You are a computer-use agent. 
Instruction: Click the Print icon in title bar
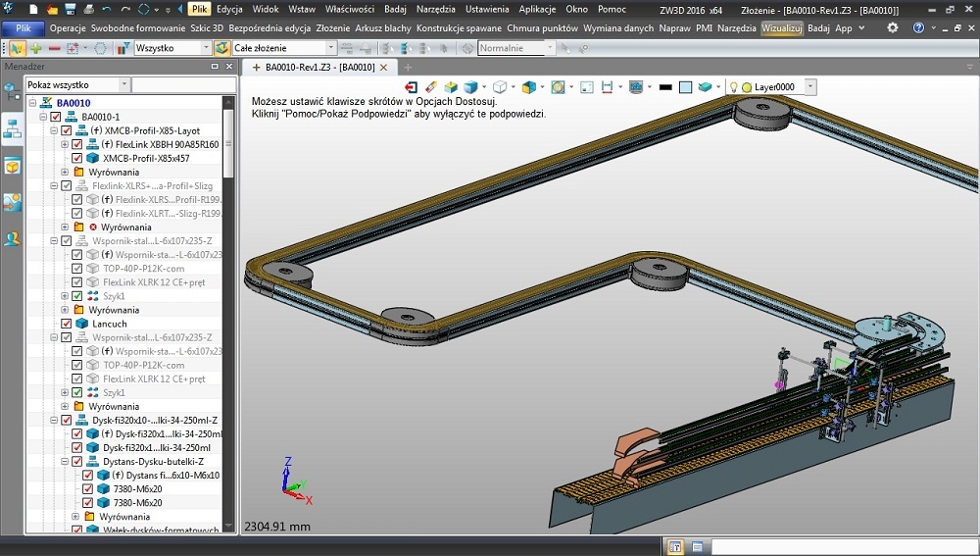click(x=88, y=9)
